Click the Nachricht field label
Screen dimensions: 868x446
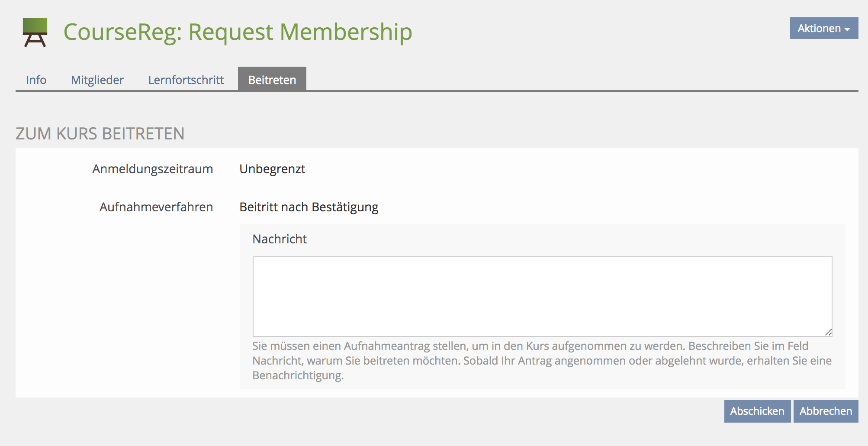coord(280,239)
